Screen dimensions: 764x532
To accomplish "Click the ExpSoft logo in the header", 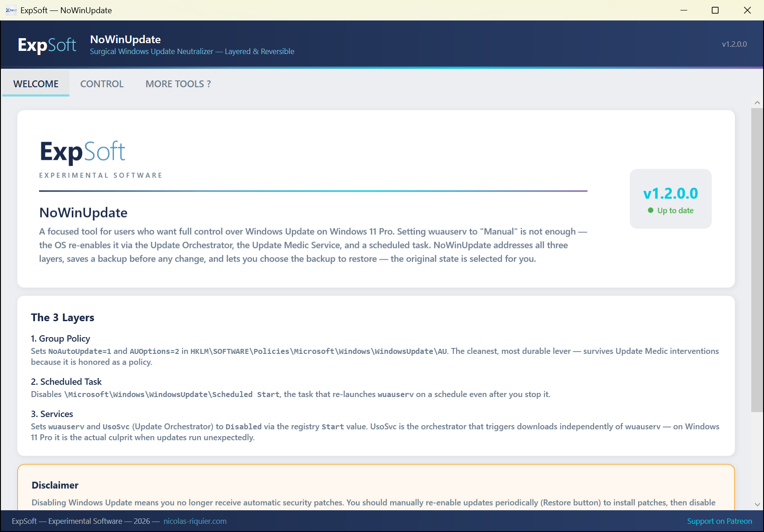I will 47,45.
